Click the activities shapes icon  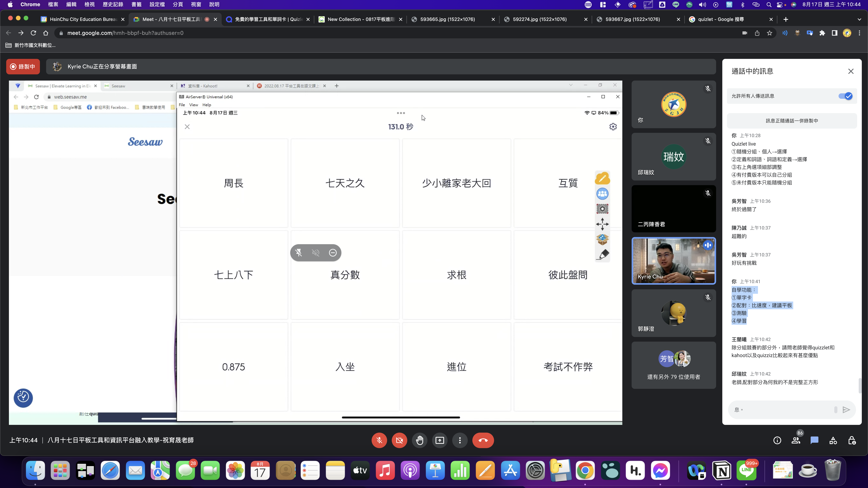(833, 440)
